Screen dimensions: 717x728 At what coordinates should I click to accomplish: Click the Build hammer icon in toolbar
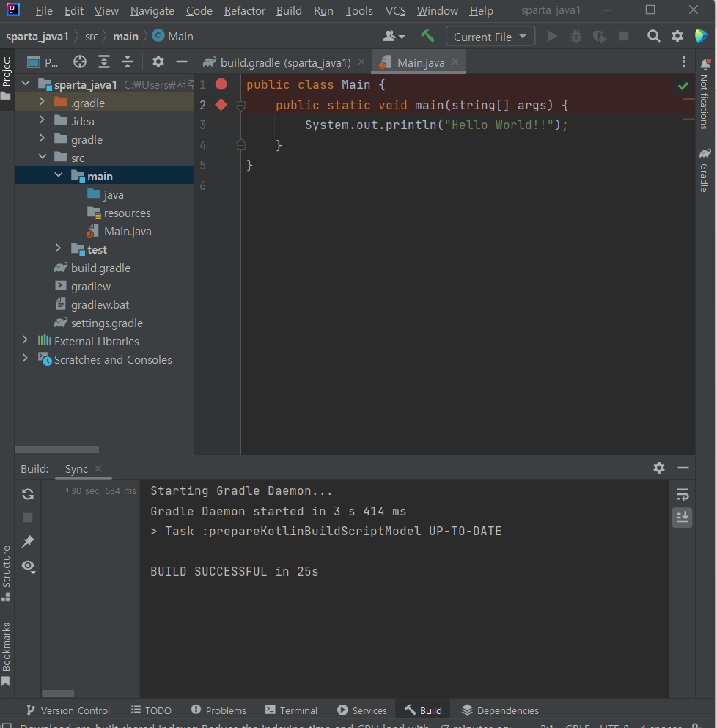(x=427, y=36)
